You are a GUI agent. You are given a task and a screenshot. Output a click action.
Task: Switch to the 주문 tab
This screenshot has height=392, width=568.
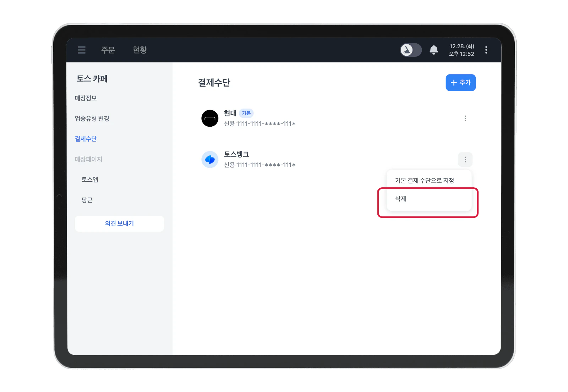click(108, 50)
